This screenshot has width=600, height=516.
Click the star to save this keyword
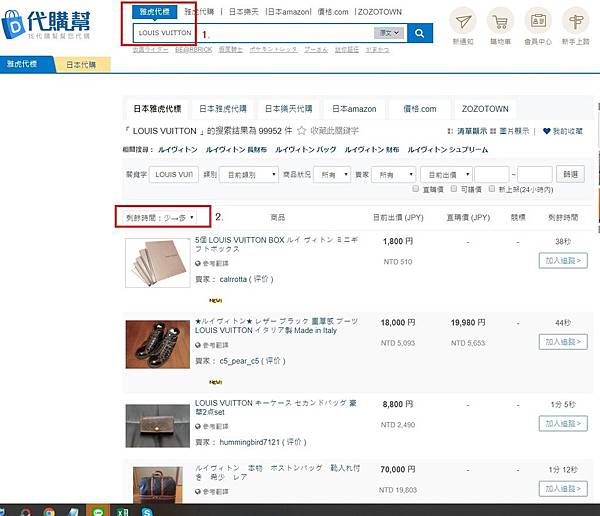click(302, 131)
